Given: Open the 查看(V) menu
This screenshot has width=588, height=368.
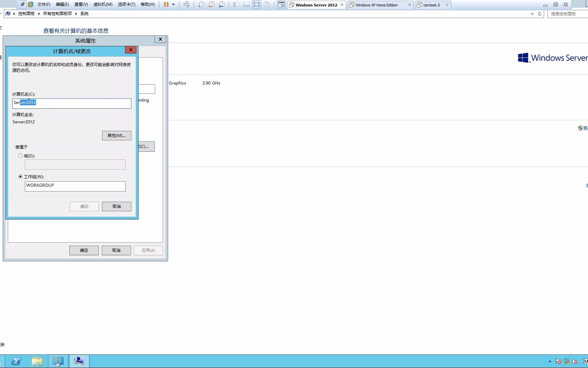Looking at the screenshot, I should tap(81, 4).
